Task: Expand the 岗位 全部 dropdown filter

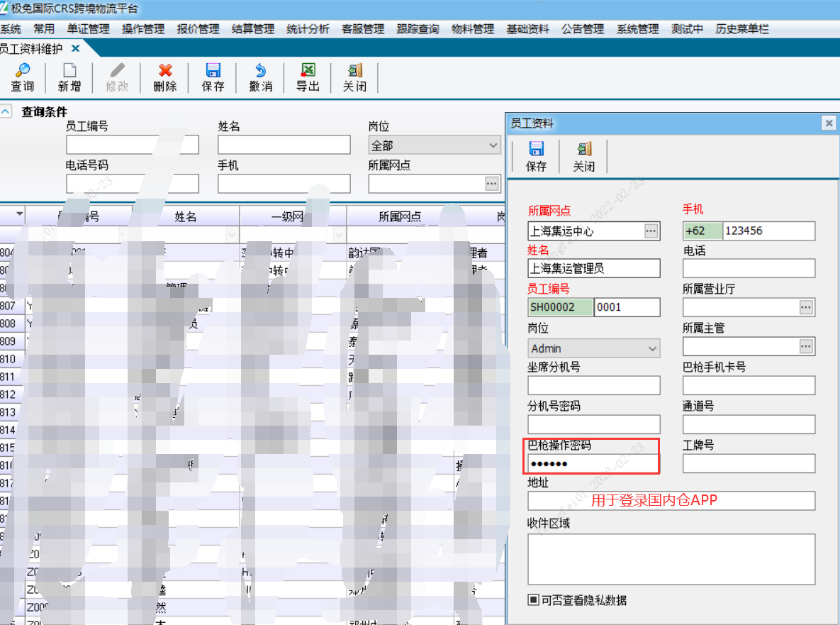Action: (x=493, y=145)
